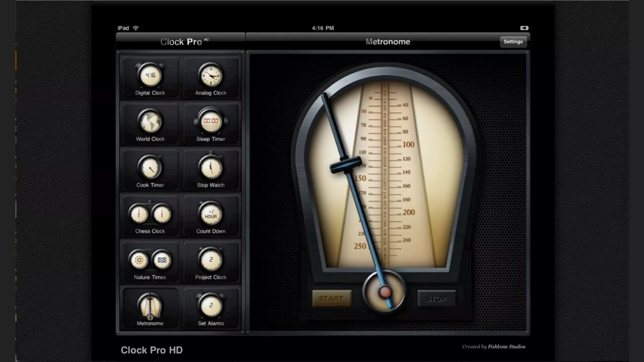Viewport: 644px width, 362px height.
Task: Tap the battery indicator icon
Action: tap(524, 28)
